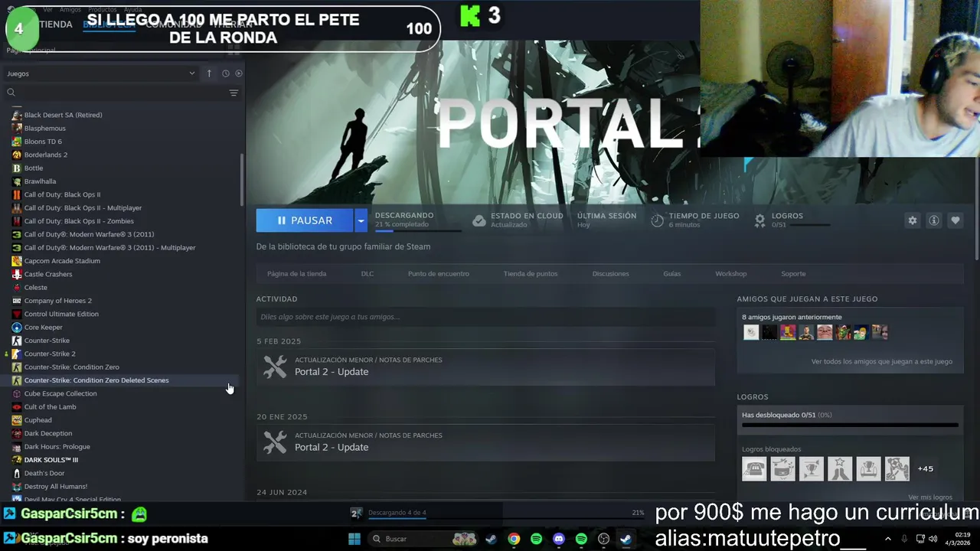Click the Tiempo de juego clock icon
The image size is (980, 551).
point(657,220)
